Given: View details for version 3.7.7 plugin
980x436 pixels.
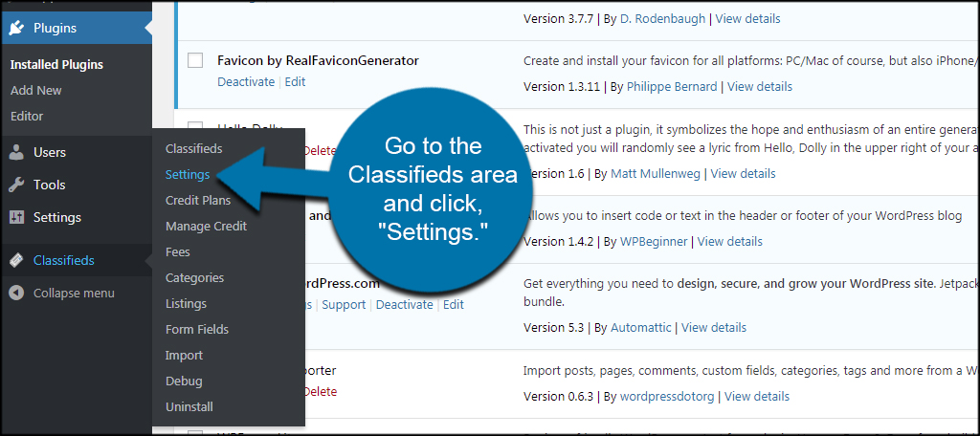Looking at the screenshot, I should point(748,19).
